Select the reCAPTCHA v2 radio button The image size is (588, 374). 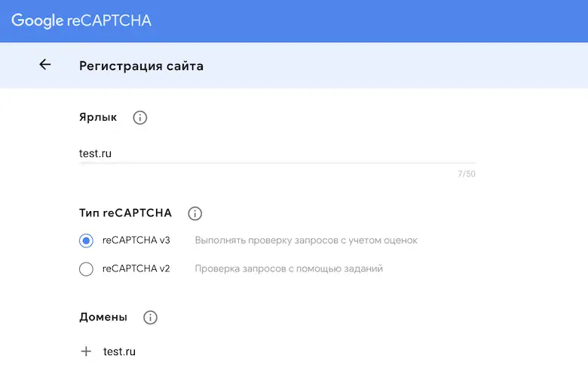pos(86,268)
